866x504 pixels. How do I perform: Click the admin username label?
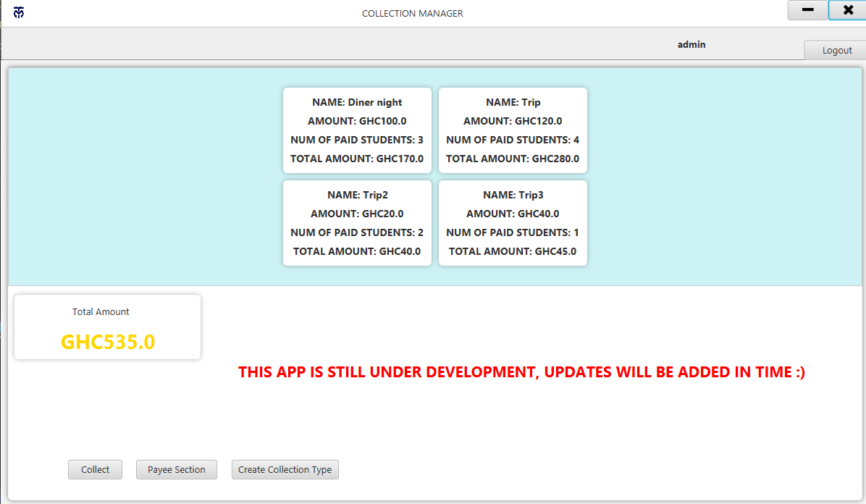691,45
